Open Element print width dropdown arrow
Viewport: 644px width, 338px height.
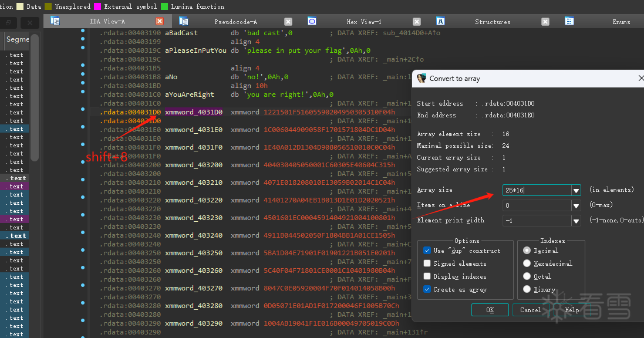click(576, 221)
